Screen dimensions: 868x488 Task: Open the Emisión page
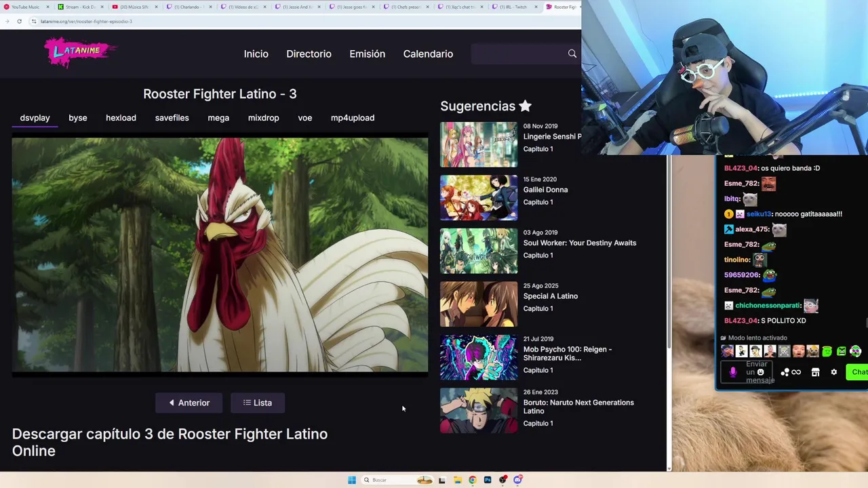pyautogui.click(x=367, y=54)
